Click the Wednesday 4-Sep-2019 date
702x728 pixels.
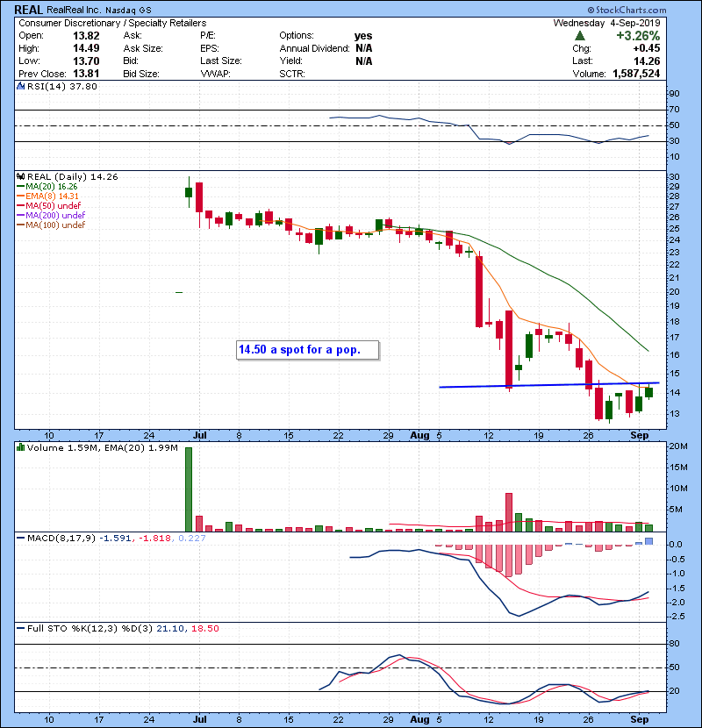606,23
